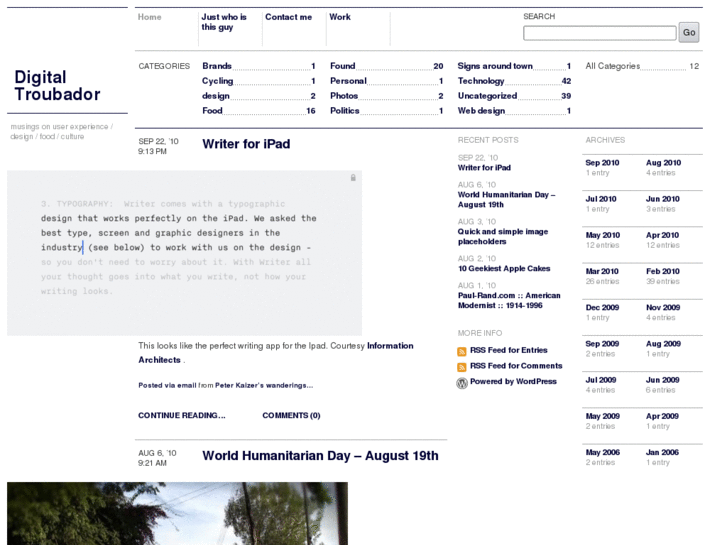Open 'Quick and simple image placeholders' post
The image size is (727, 545).
click(503, 236)
